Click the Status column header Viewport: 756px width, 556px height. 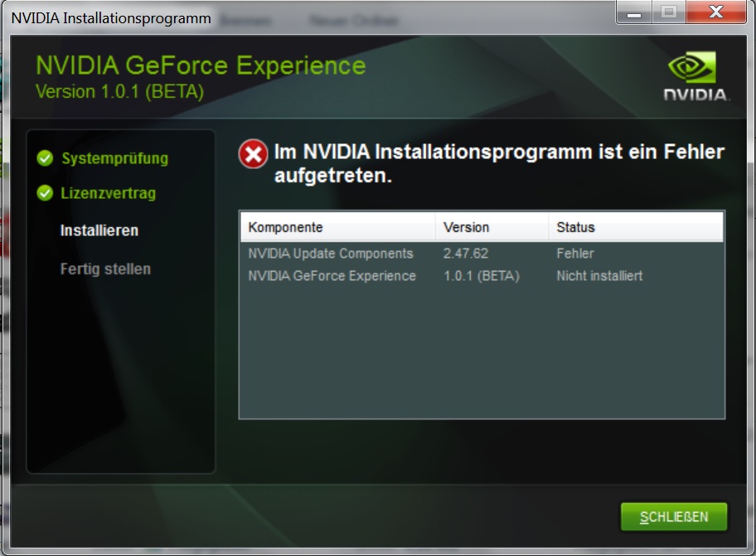pyautogui.click(x=575, y=227)
